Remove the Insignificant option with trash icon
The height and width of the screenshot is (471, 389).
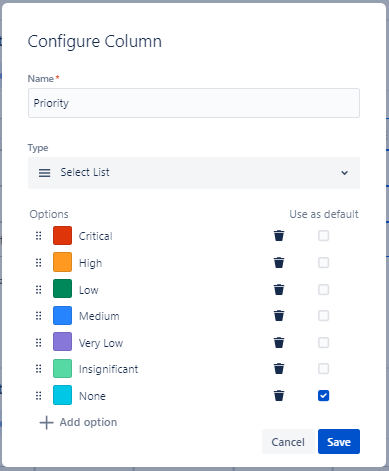(x=279, y=369)
